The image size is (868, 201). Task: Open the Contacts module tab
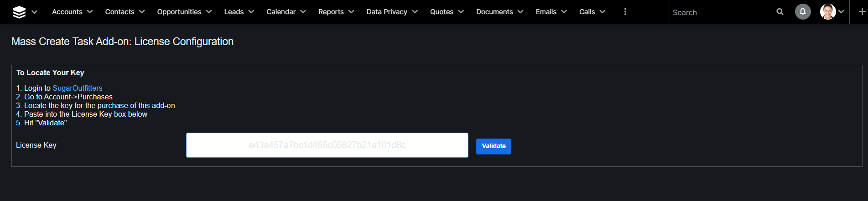pyautogui.click(x=120, y=12)
